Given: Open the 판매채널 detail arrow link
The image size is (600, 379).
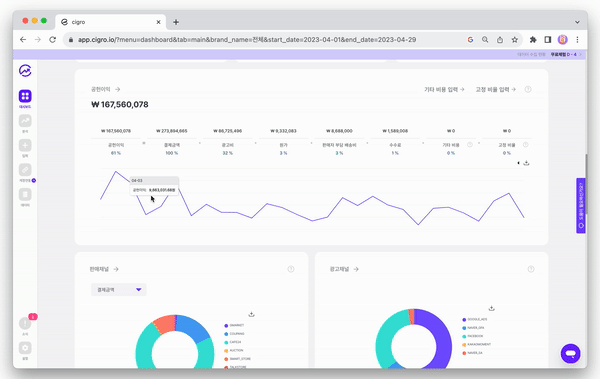Looking at the screenshot, I should tap(116, 269).
